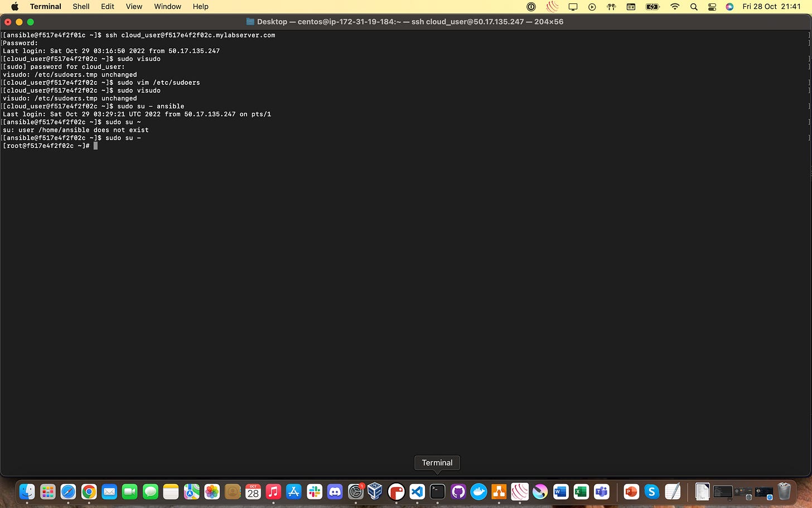The image size is (812, 508).
Task: Open the Wi-Fi menu
Action: [x=675, y=7]
